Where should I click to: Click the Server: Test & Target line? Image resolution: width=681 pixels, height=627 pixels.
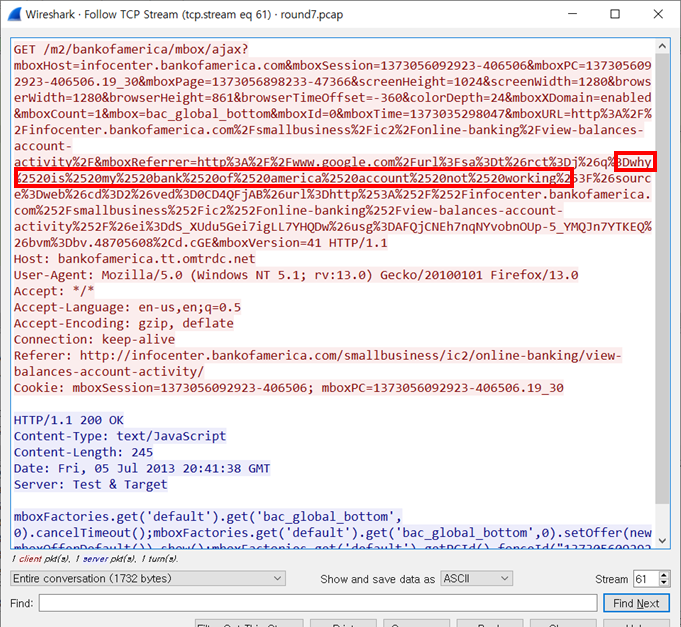click(90, 484)
